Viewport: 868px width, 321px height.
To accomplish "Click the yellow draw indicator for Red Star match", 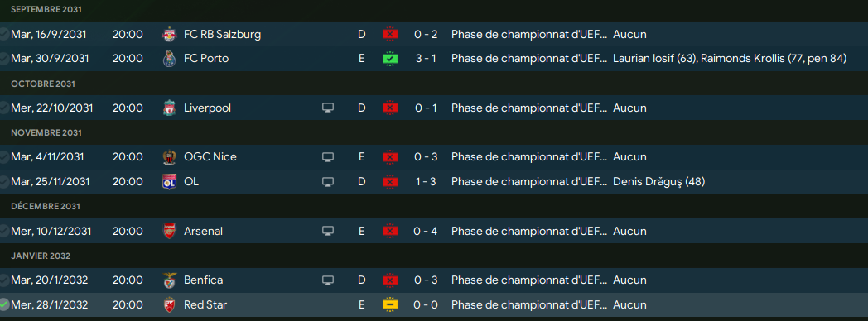I will point(390,304).
